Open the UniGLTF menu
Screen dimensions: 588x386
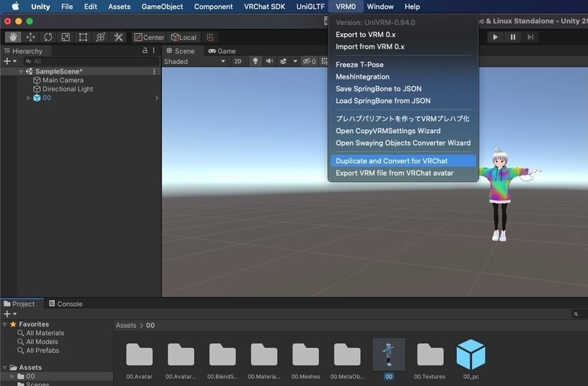pyautogui.click(x=310, y=7)
